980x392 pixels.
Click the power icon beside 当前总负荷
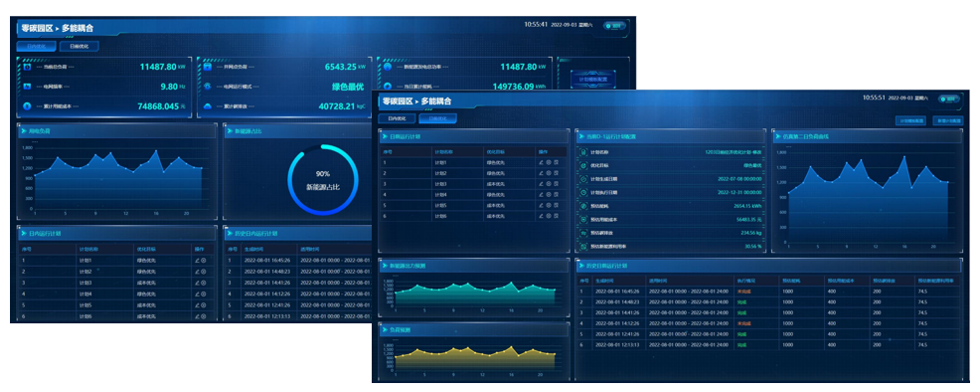coord(27,67)
